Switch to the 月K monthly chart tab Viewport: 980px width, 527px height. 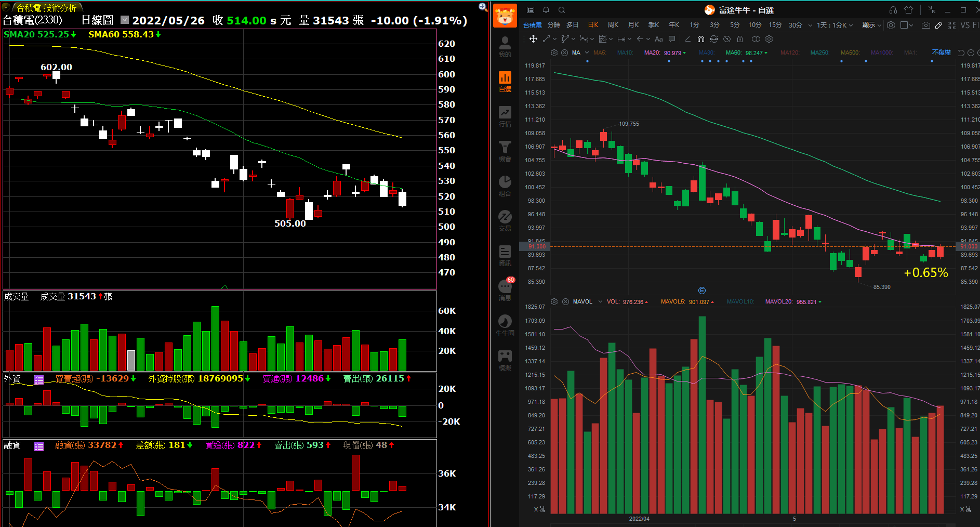[633, 25]
